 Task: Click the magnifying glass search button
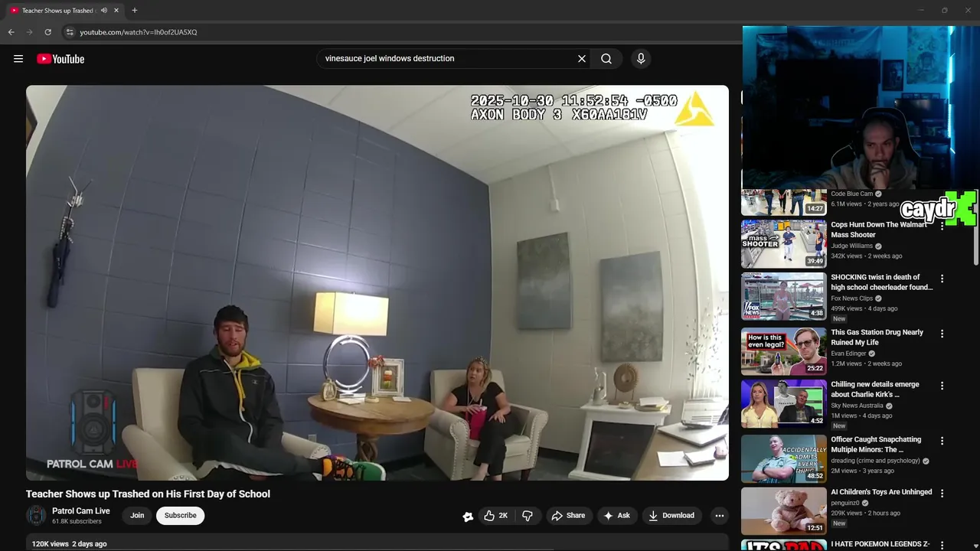606,59
